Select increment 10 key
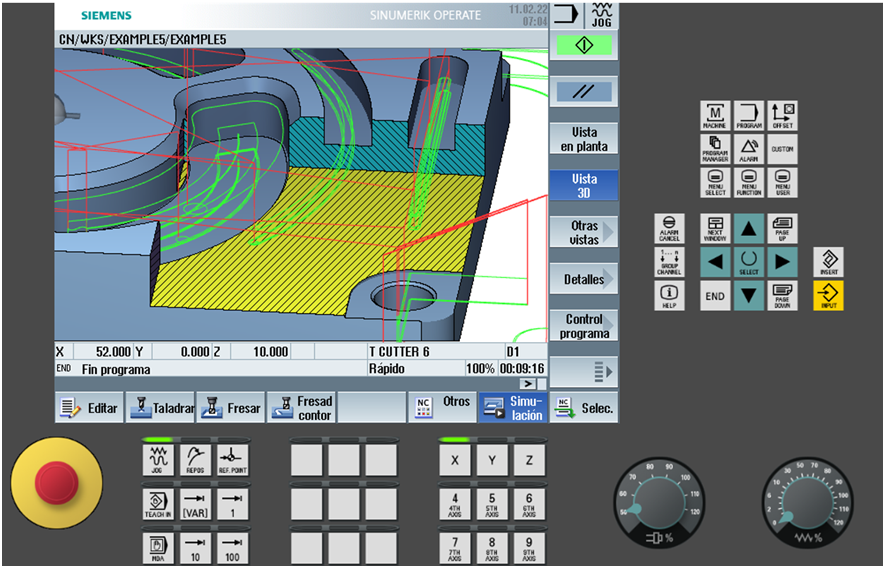 tap(195, 548)
